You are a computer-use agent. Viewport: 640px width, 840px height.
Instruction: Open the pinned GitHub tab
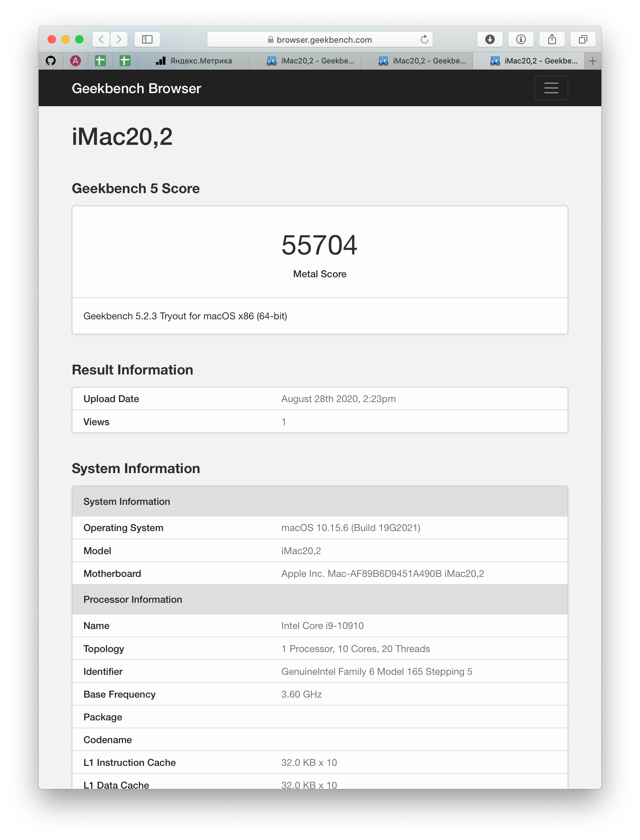pyautogui.click(x=51, y=61)
